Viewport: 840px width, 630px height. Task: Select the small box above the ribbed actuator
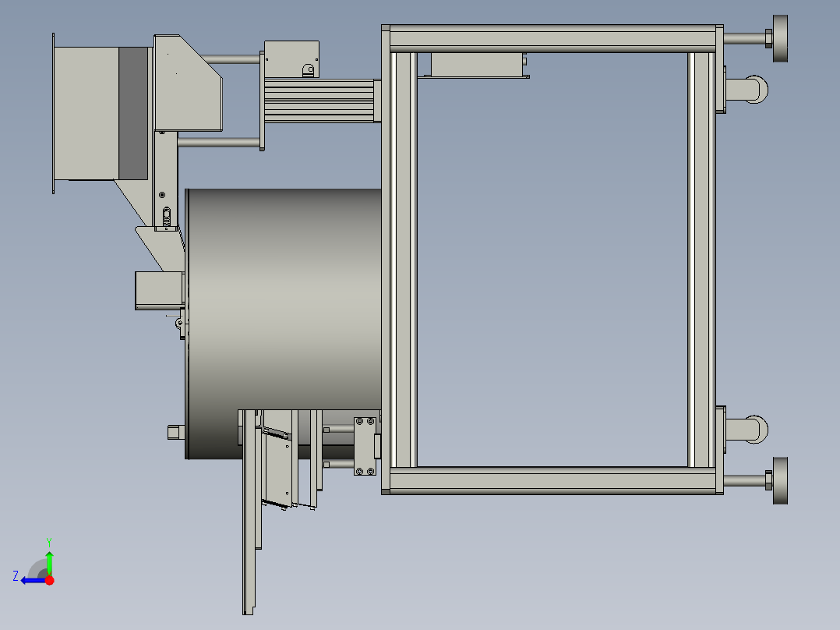click(x=291, y=59)
